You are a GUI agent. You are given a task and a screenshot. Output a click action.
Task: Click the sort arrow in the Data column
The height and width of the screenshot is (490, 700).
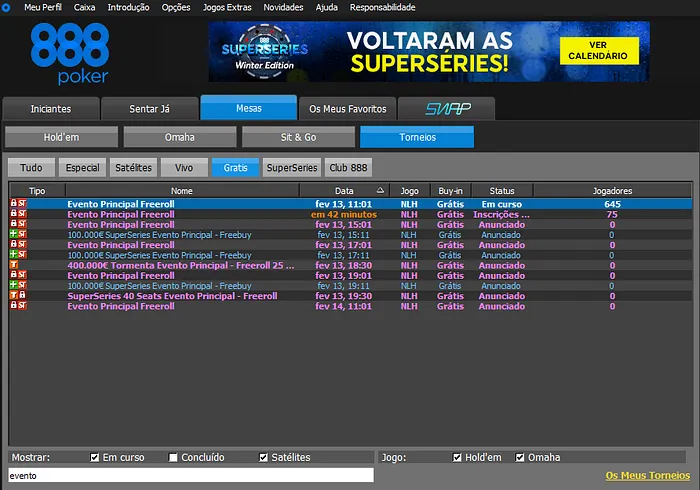[x=380, y=191]
